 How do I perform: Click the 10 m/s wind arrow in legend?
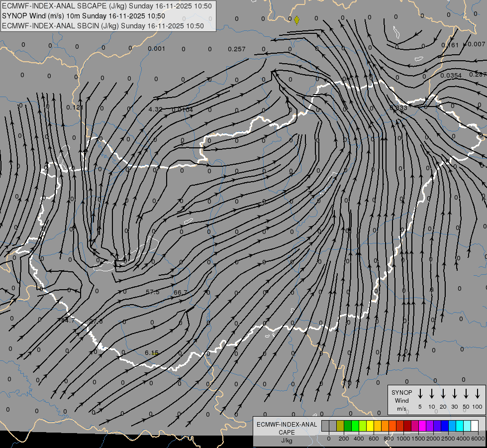(x=431, y=393)
